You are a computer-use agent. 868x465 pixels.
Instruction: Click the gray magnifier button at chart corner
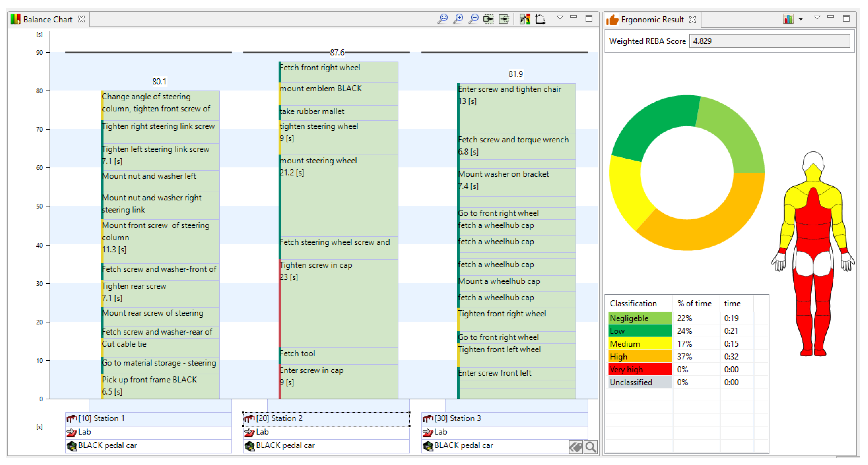coord(590,447)
